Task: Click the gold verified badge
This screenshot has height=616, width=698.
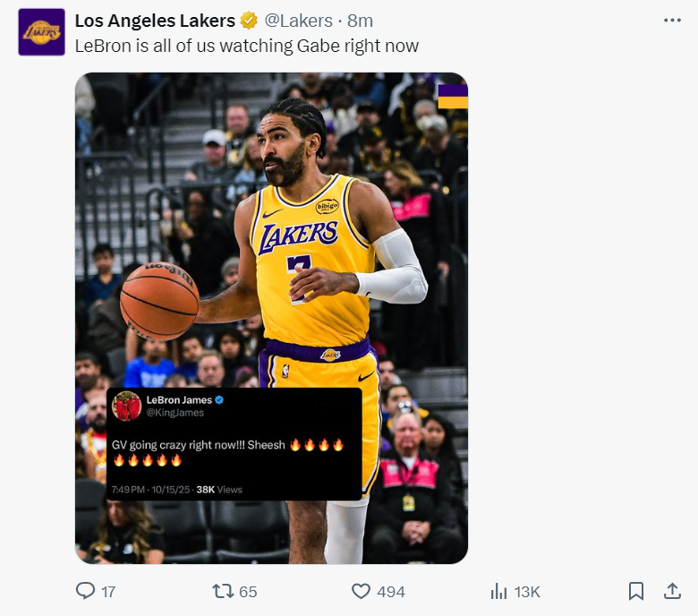Action: (x=250, y=21)
